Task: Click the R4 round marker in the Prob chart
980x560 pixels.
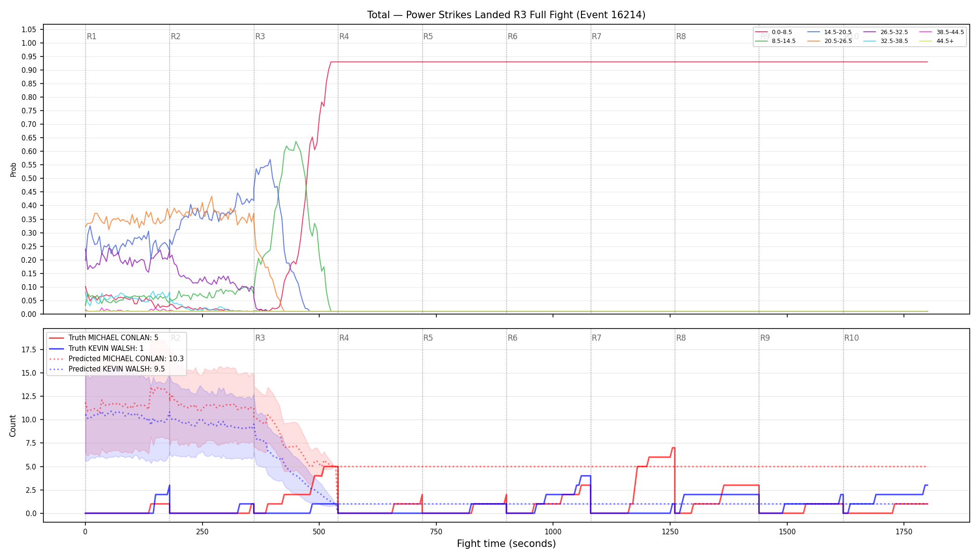Action: coord(344,36)
